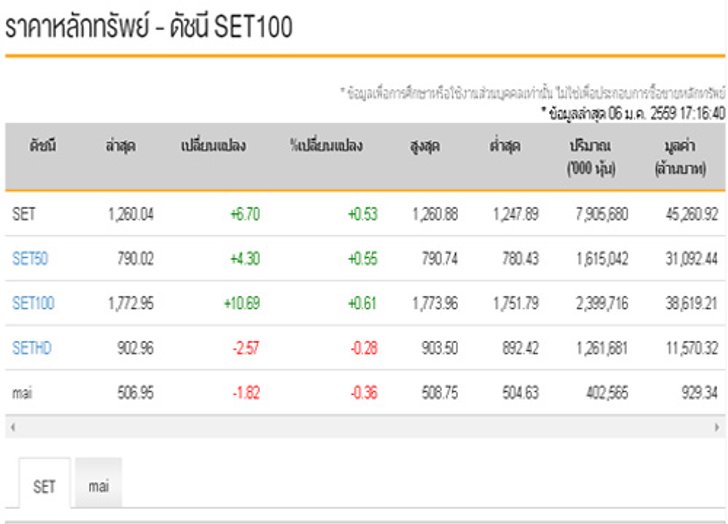The image size is (728, 524).
Task: Click the timestamp 06 ม.ค. 2559 17:16:40
Action: point(667,113)
